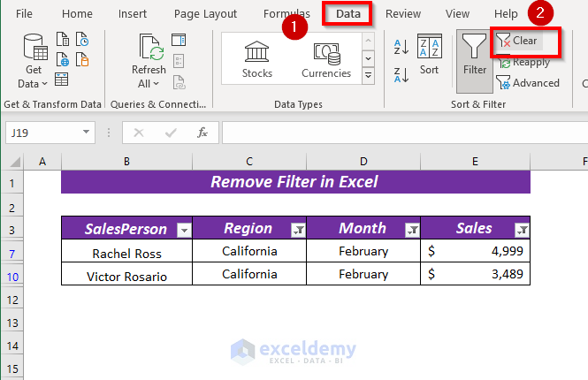Viewport: 588px width, 380px height.
Task: Select the Victor Rosario cell
Action: click(x=126, y=274)
